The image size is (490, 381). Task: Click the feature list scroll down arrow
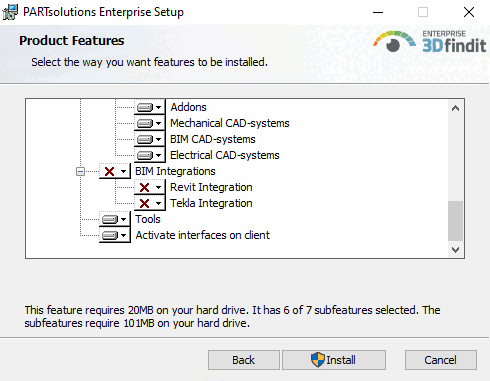455,249
